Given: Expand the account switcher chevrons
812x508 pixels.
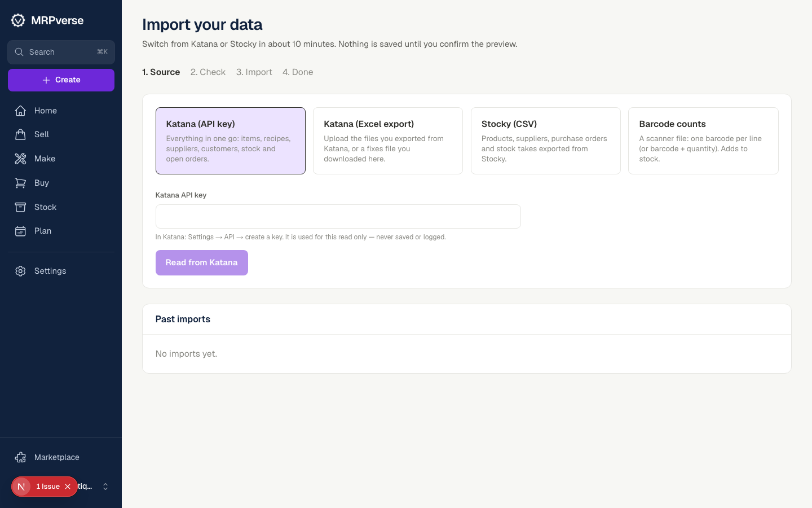Looking at the screenshot, I should (105, 487).
